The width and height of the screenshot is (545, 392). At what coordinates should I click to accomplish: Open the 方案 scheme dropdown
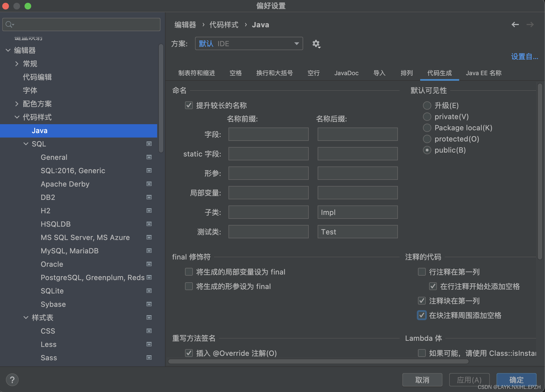coord(249,44)
